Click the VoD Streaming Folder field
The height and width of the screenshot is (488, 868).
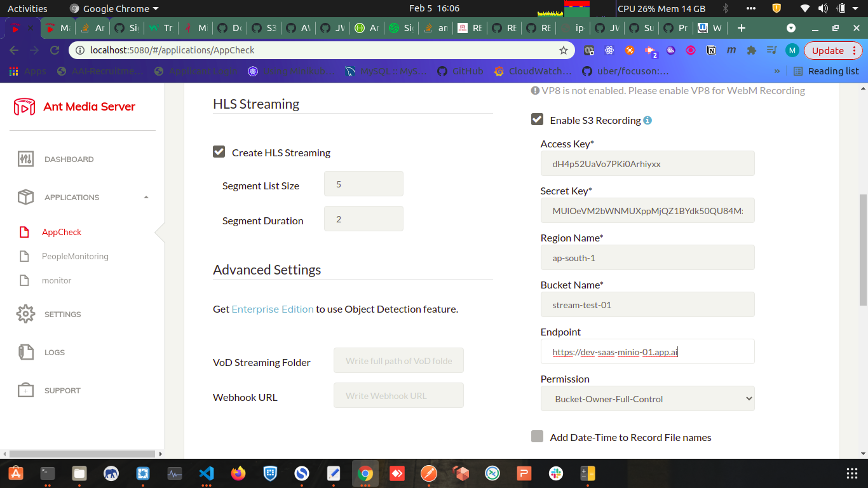tap(398, 360)
